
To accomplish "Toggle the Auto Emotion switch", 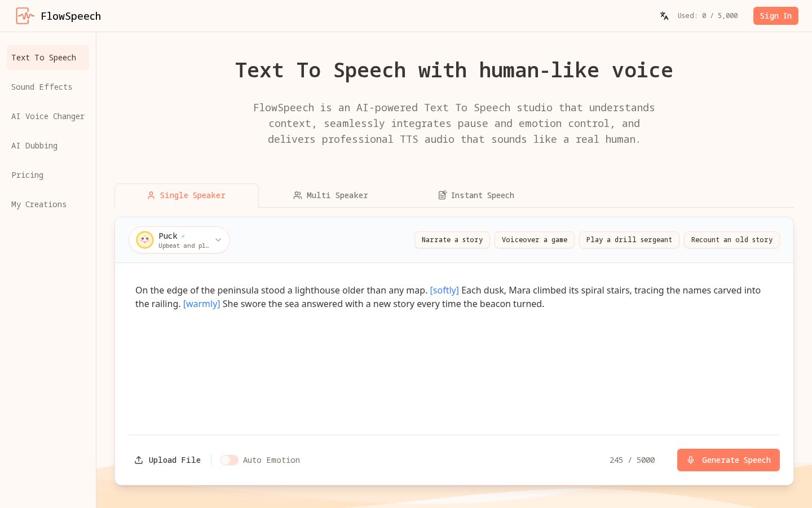I will (x=230, y=460).
